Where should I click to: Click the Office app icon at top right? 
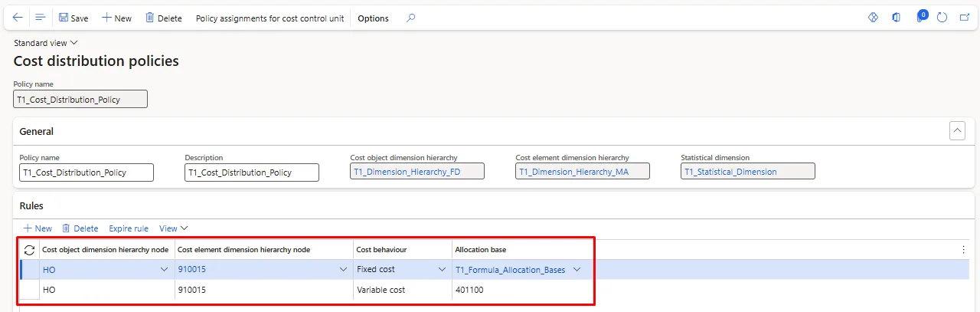pos(896,18)
